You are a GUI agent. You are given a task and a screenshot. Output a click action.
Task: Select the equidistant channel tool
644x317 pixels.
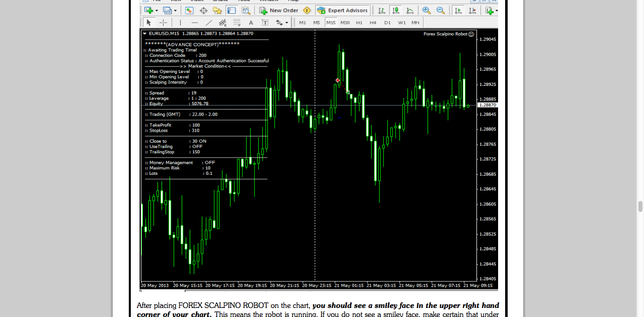(223, 23)
